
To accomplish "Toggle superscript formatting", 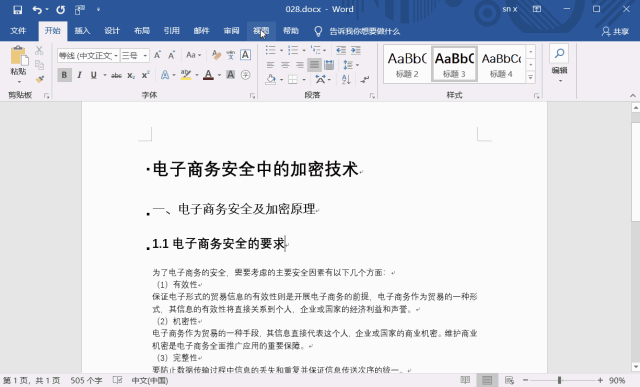I will pyautogui.click(x=145, y=75).
